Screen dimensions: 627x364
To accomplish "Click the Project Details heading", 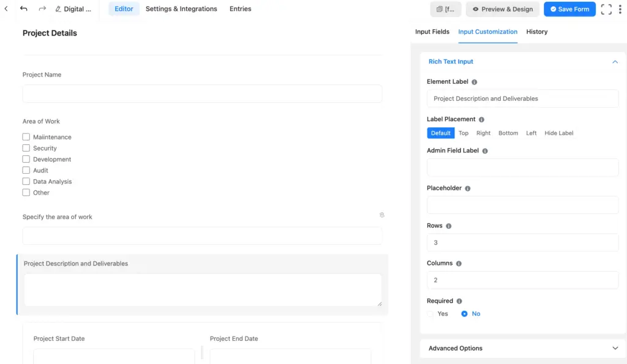I will (50, 33).
